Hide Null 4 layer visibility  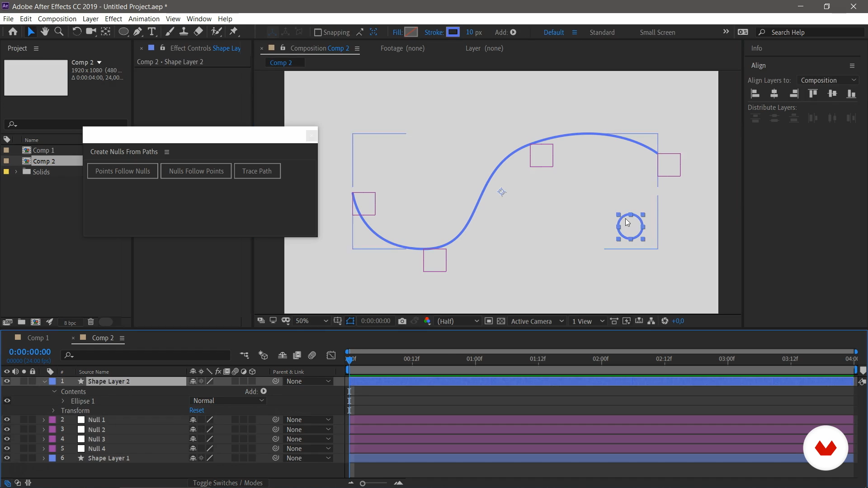[7, 449]
